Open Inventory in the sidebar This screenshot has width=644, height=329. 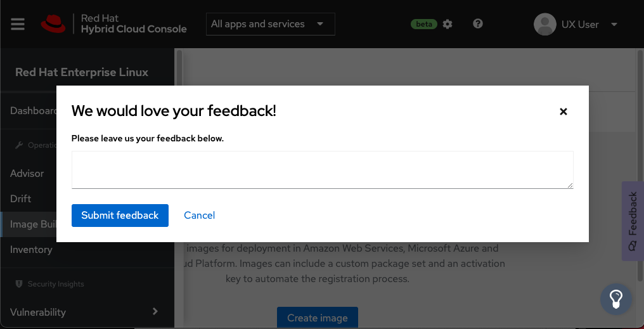click(31, 249)
